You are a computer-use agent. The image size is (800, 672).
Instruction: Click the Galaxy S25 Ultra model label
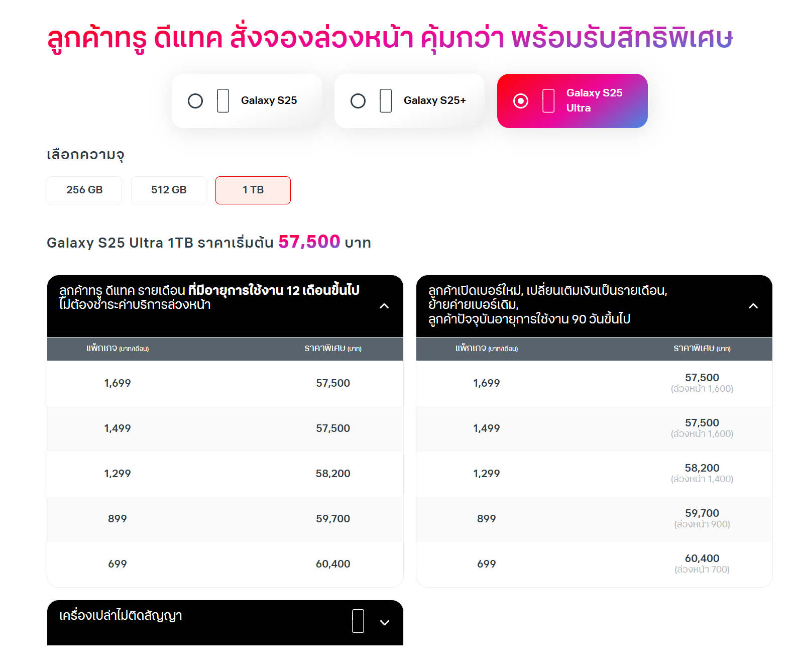pos(594,100)
